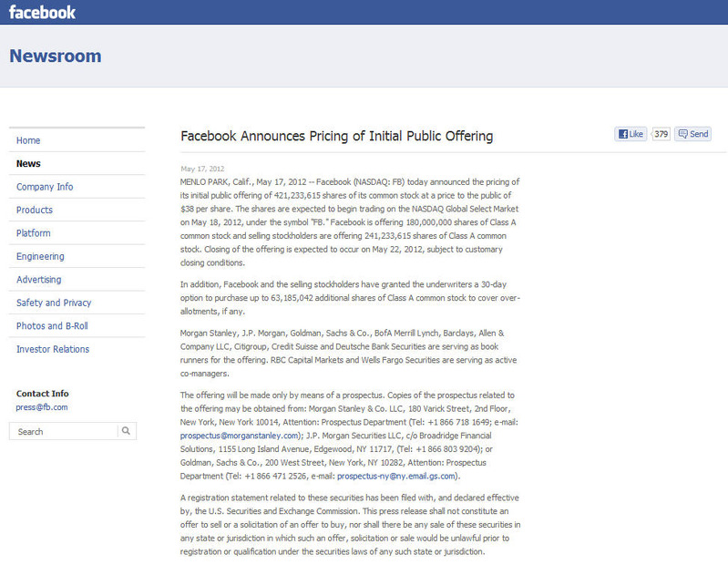Open Photos and B-Roll
The height and width of the screenshot is (565, 728).
pos(52,326)
